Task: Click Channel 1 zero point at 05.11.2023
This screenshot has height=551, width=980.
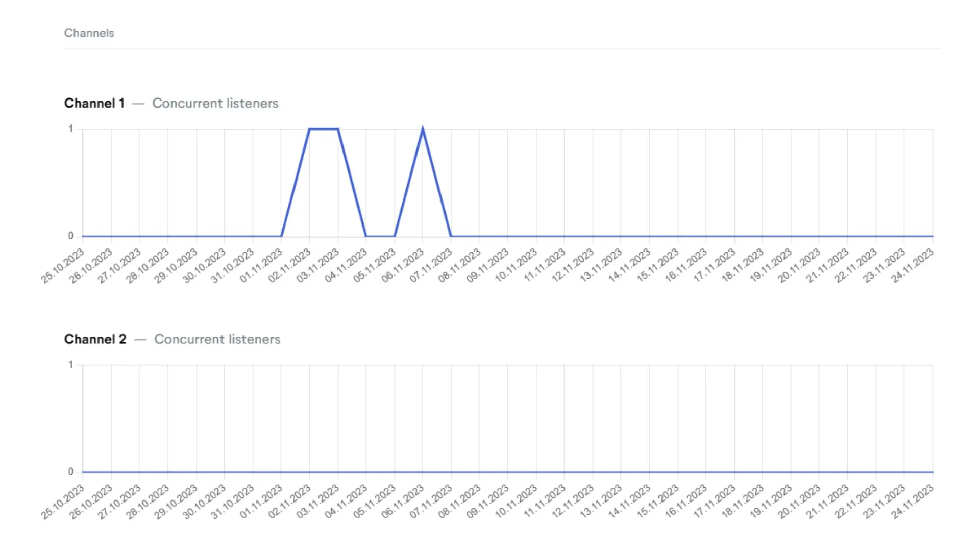Action: (395, 236)
